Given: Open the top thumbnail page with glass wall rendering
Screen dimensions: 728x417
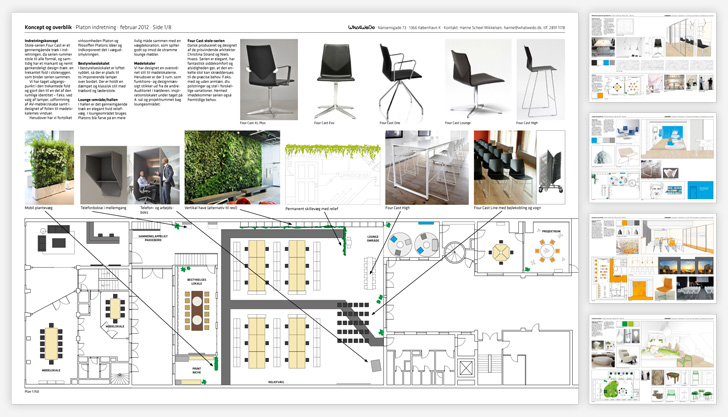Looking at the screenshot, I should tap(652, 58).
